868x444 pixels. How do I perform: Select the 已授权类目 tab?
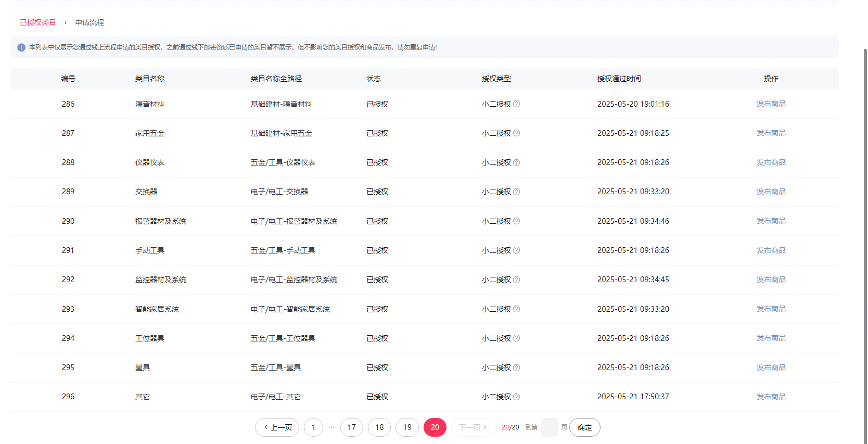37,22
